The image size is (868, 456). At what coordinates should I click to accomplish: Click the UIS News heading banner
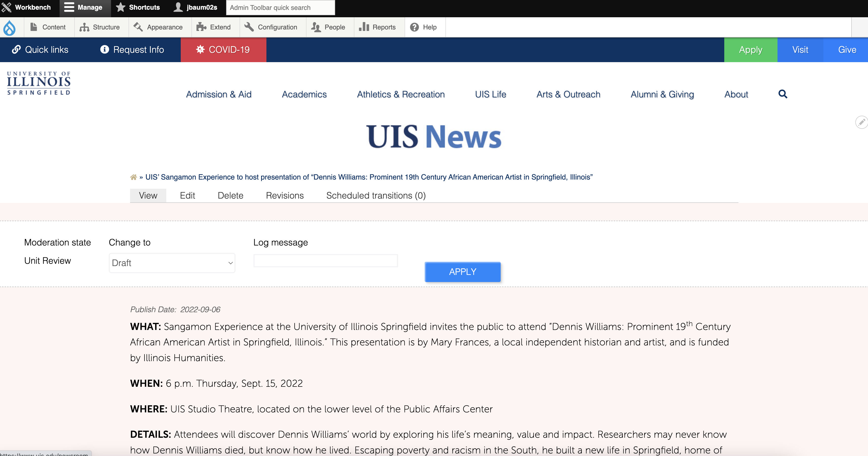coord(434,136)
